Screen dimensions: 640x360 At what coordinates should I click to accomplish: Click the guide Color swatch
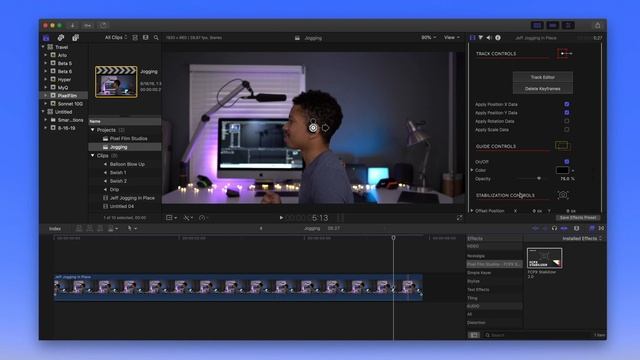click(x=562, y=170)
